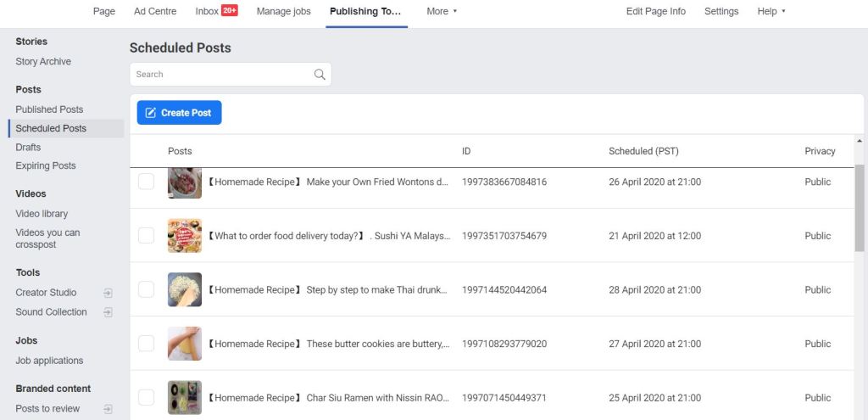Click the vertical scrollbar thumb
The height and width of the screenshot is (420, 868).
pyautogui.click(x=860, y=208)
